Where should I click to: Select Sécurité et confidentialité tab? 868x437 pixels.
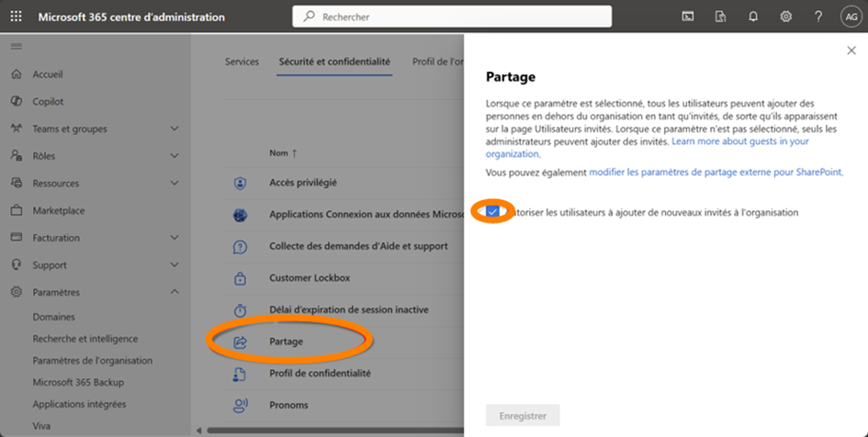coord(334,62)
